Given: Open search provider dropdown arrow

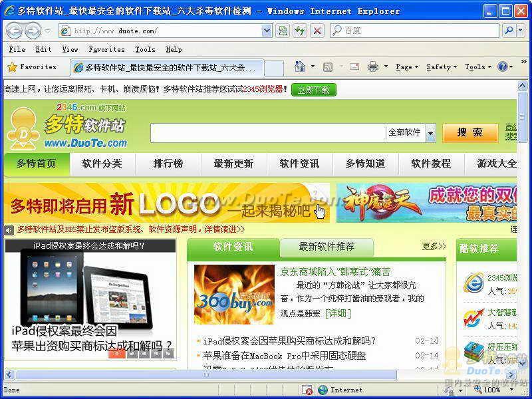Looking at the screenshot, I should point(521,31).
